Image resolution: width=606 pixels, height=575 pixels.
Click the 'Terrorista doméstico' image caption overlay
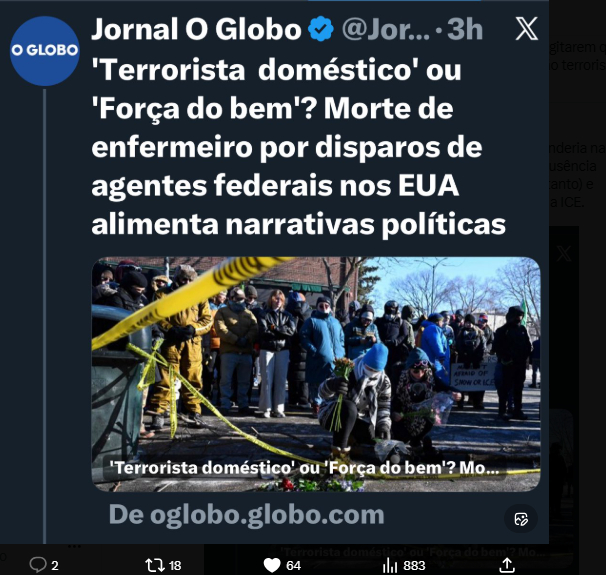pos(305,468)
